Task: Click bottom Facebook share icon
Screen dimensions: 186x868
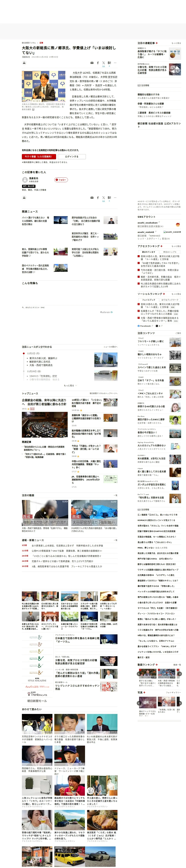Action: (x=98, y=198)
